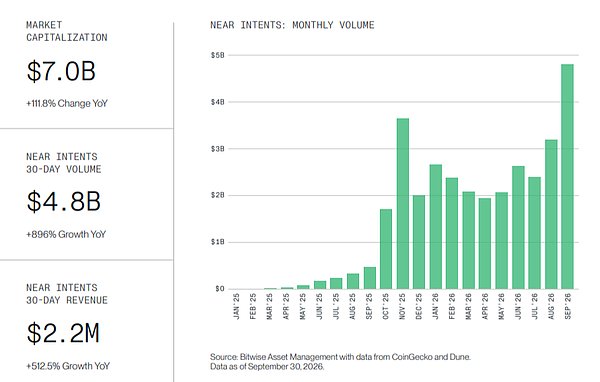This screenshot has width=600, height=382.
Task: Click the Bitwise Asset Management source line
Action: tap(340, 357)
